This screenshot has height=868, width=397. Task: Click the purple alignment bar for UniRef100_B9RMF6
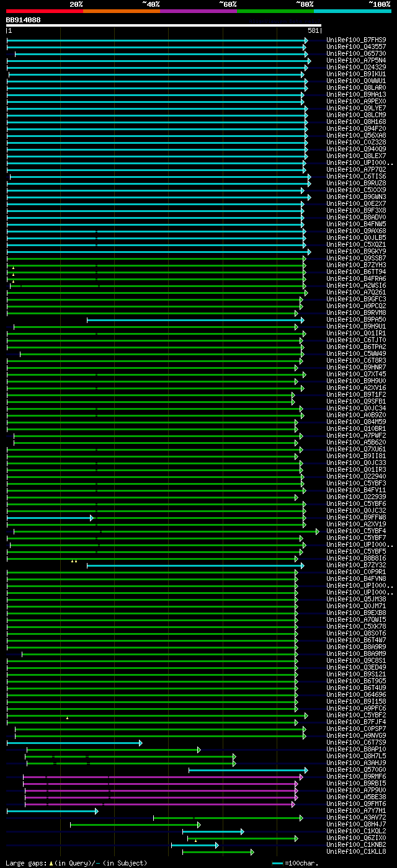pos(163,777)
